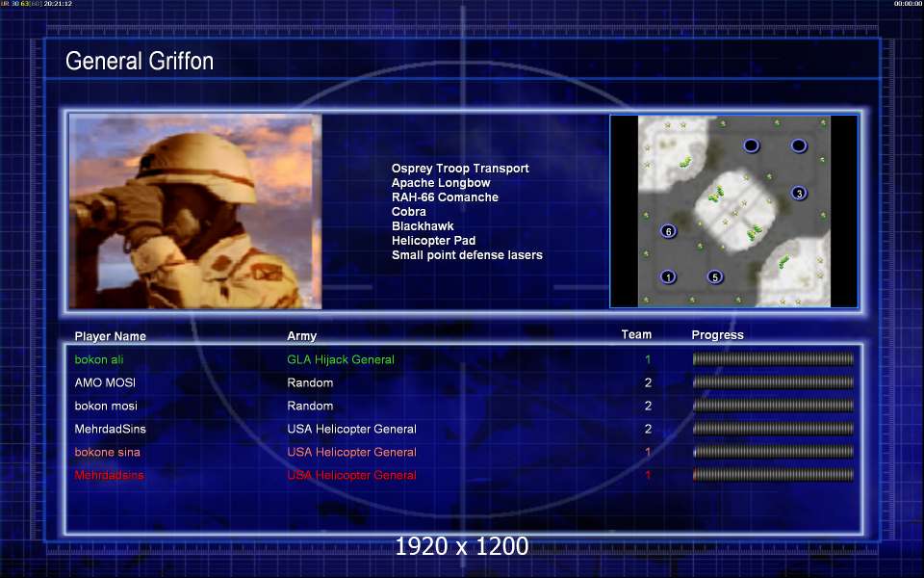Click the empty start marker above marker 3
924x578 pixels.
point(799,145)
